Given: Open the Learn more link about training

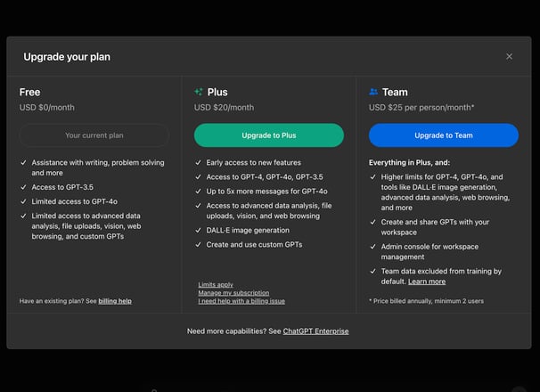Looking at the screenshot, I should (427, 282).
